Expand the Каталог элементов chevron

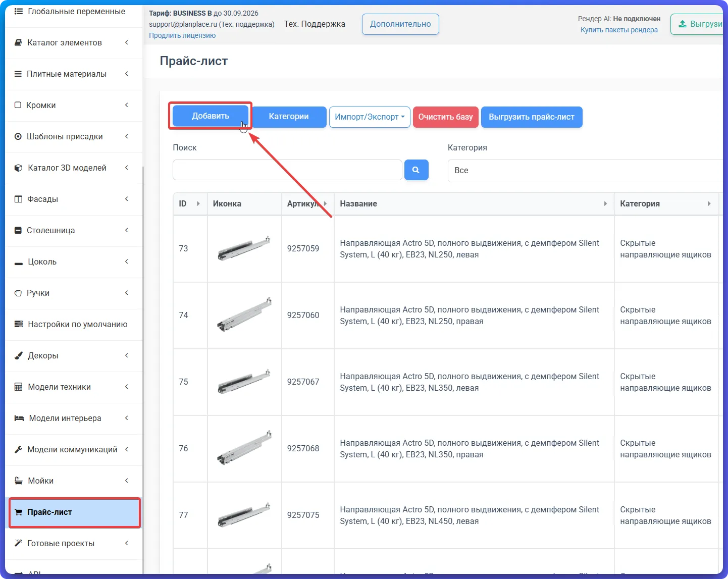tap(127, 42)
